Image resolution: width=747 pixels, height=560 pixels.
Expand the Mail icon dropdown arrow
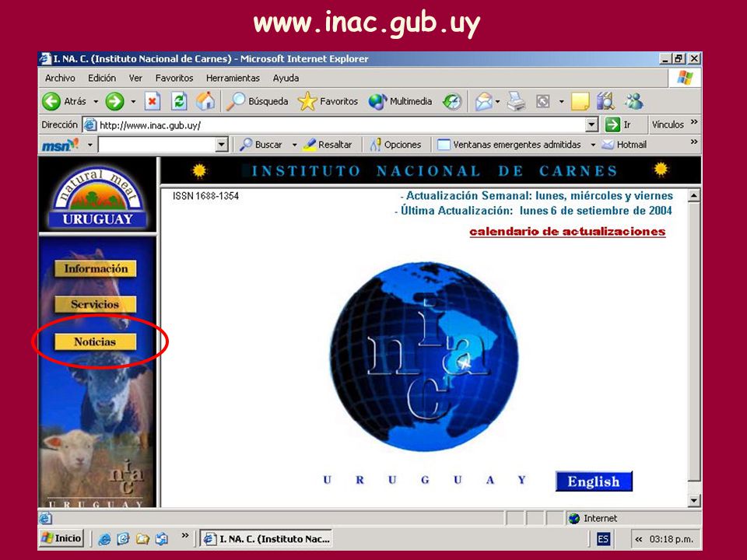(497, 102)
